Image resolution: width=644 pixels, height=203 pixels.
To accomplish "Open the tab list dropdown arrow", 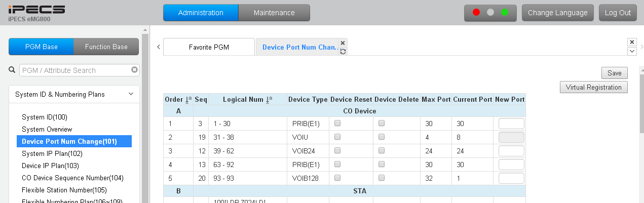I will pyautogui.click(x=632, y=51).
